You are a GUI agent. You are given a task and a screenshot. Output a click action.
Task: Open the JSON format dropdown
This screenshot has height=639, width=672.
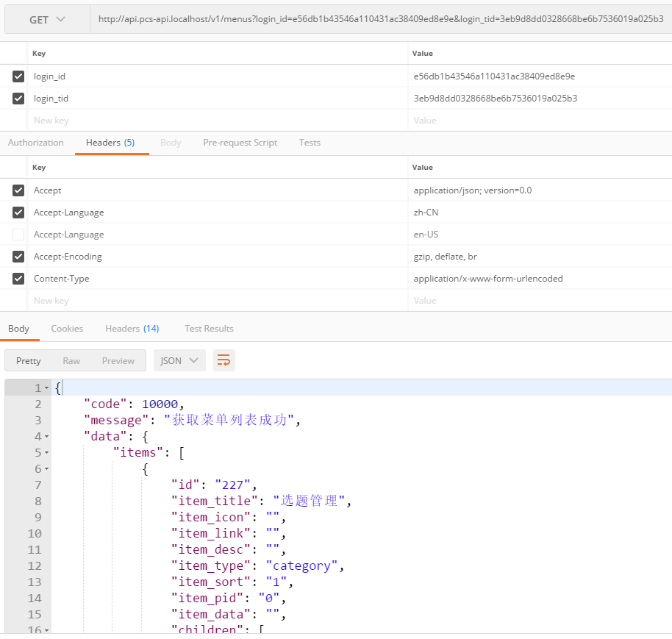[179, 360]
